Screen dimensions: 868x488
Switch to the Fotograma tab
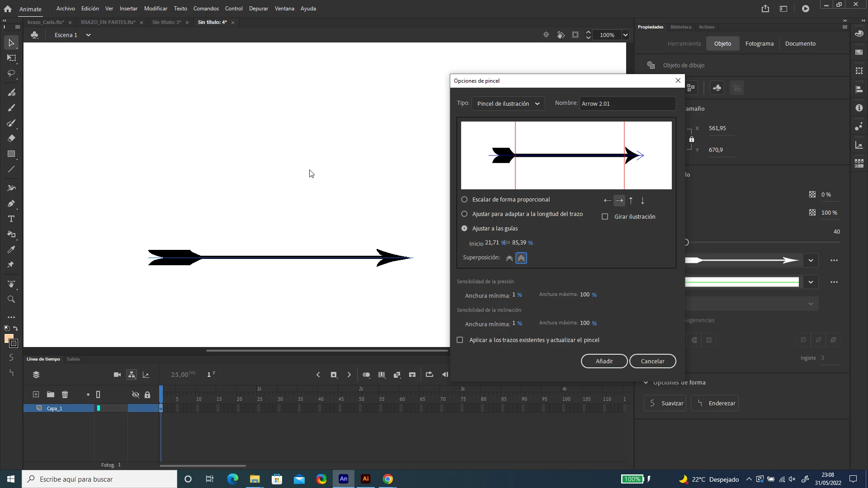[x=759, y=43]
